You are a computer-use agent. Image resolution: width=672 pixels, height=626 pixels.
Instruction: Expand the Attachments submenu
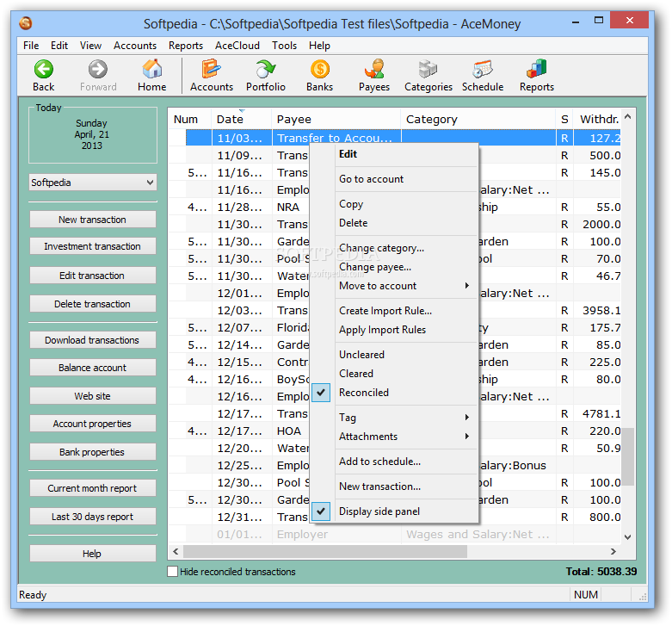pos(393,436)
